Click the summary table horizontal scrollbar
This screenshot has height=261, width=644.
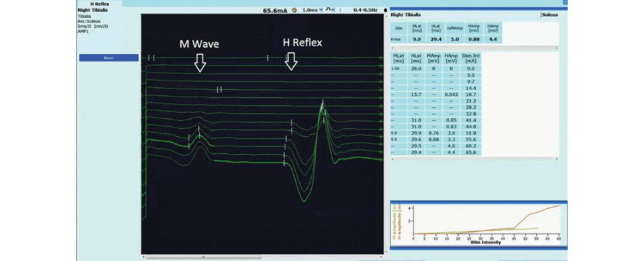tap(475, 48)
